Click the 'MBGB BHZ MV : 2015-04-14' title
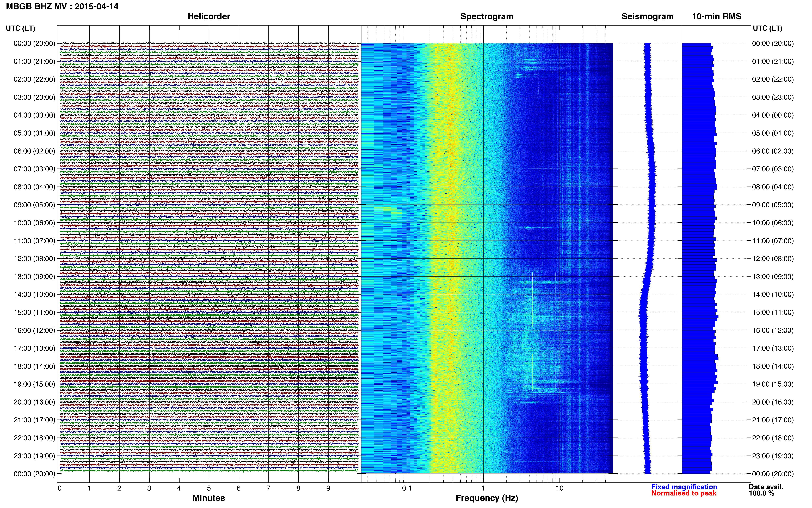Screen dimensions: 812x508 point(62,6)
